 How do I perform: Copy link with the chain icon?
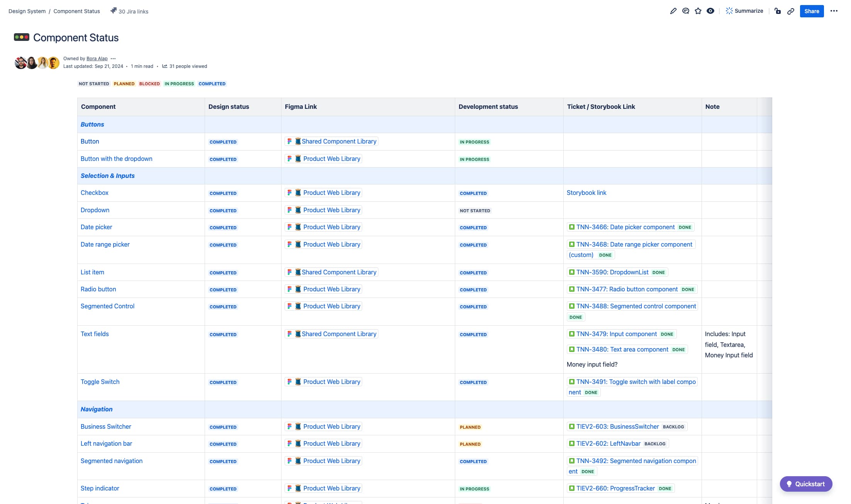coord(790,11)
